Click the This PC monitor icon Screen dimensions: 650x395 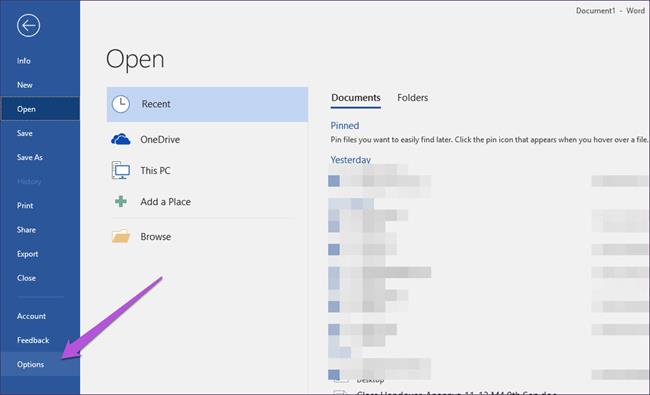[x=121, y=170]
